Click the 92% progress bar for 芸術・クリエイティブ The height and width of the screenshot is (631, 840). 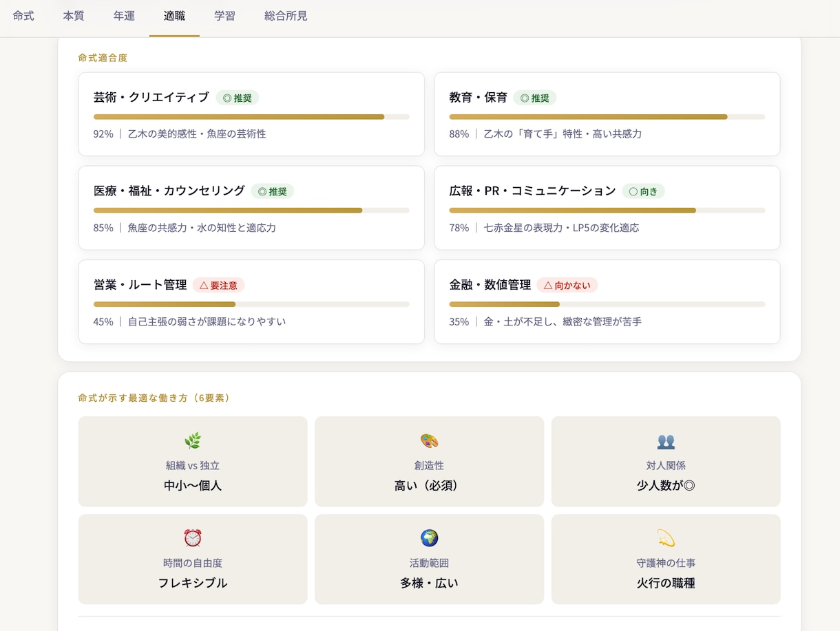pos(251,117)
